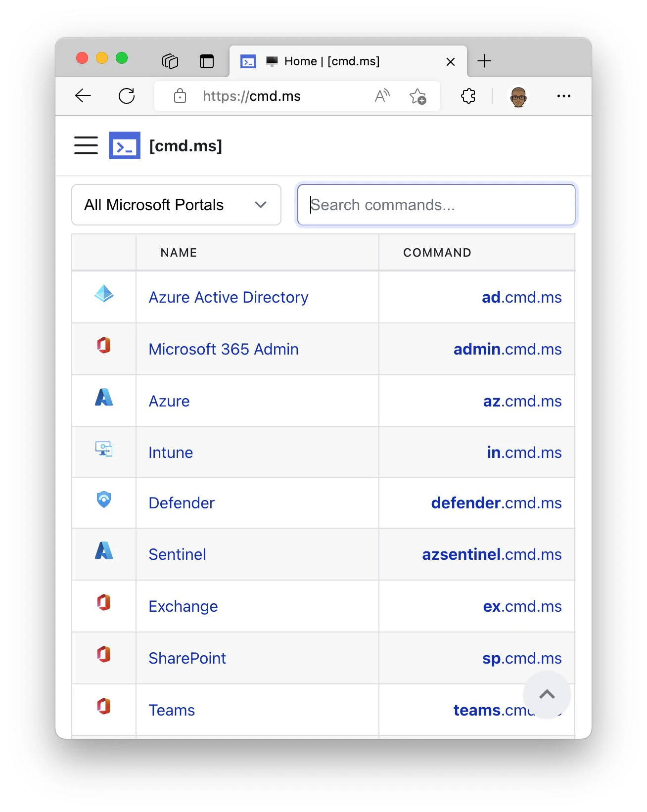Click the ex.cmd.ms command link

pos(522,606)
